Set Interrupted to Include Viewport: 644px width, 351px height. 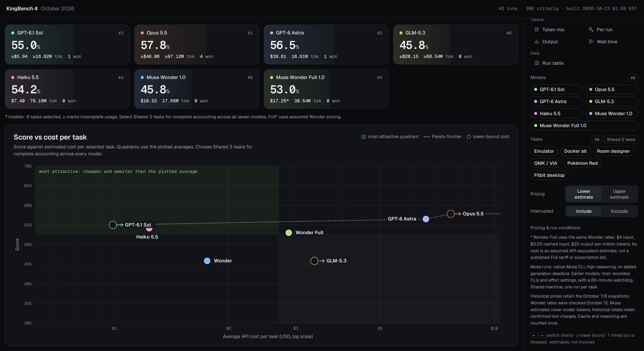(583, 211)
